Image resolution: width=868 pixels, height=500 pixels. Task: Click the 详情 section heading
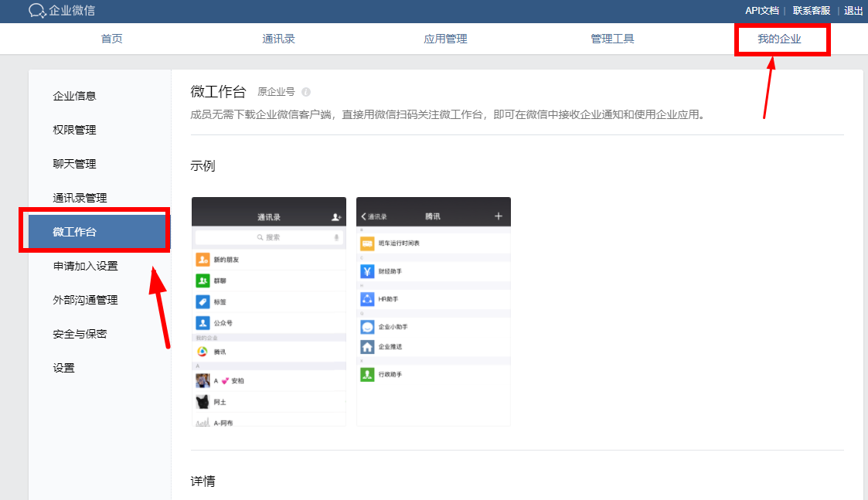click(203, 481)
